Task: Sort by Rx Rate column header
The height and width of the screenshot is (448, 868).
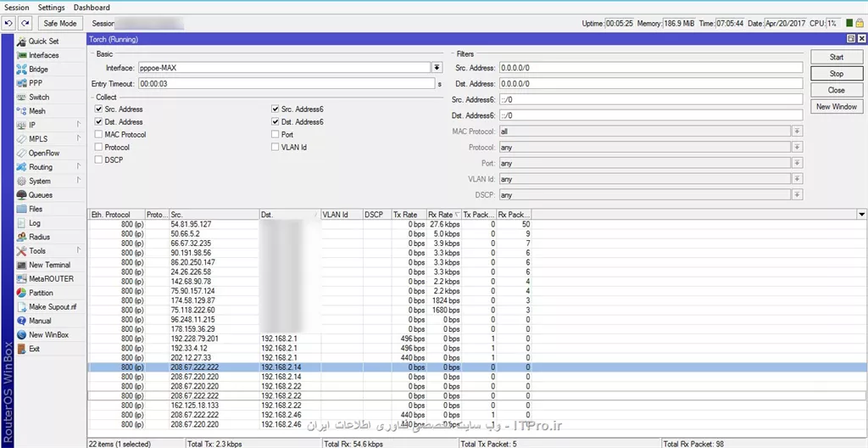Action: click(x=444, y=215)
